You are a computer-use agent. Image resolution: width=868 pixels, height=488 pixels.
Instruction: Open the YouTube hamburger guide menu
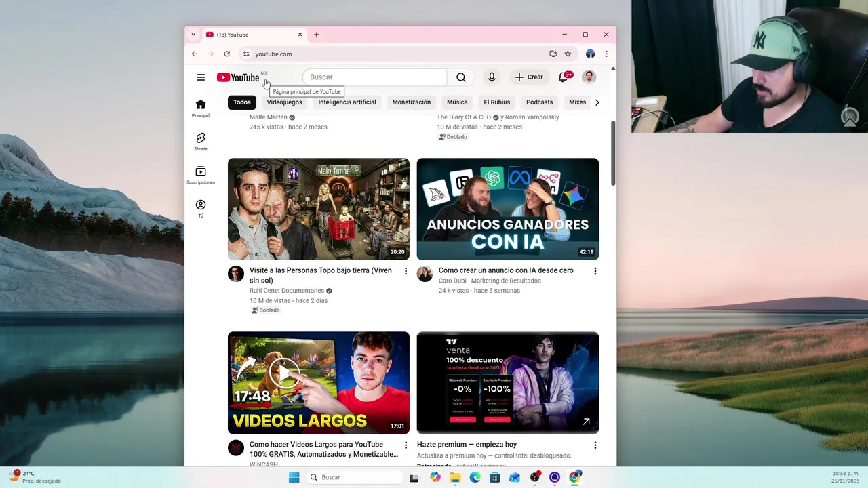point(201,77)
